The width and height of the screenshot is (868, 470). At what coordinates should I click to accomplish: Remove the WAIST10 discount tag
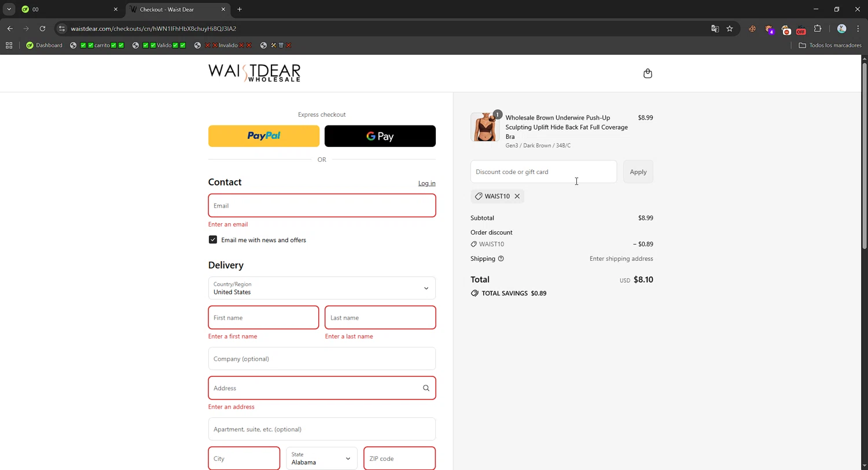coord(517,197)
